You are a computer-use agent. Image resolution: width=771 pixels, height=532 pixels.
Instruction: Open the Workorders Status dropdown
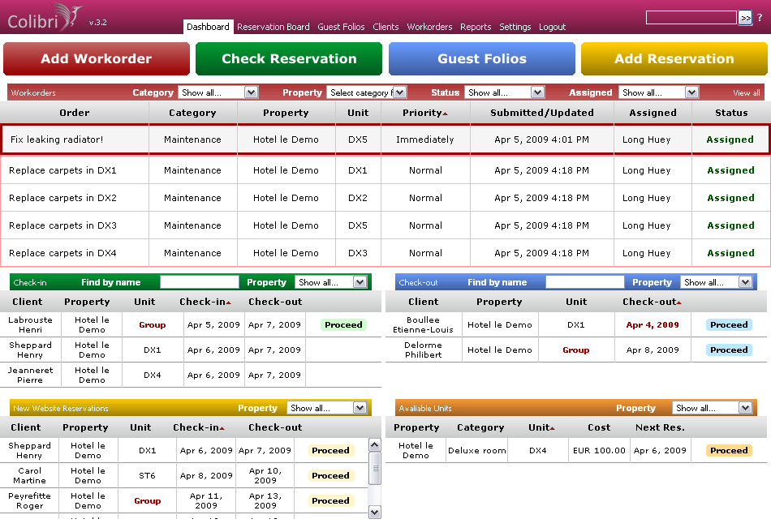pyautogui.click(x=505, y=92)
